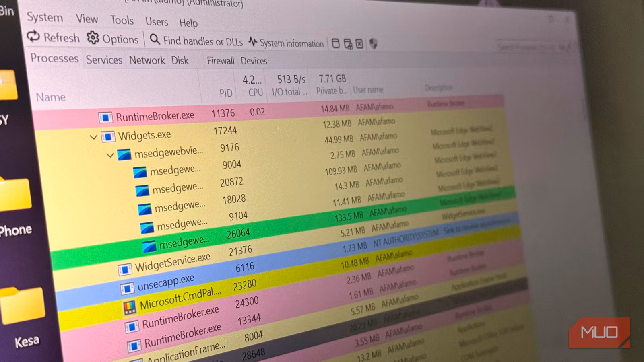The image size is (644, 362).
Task: Select the ApplicationFrame... process row
Action: 296,328
